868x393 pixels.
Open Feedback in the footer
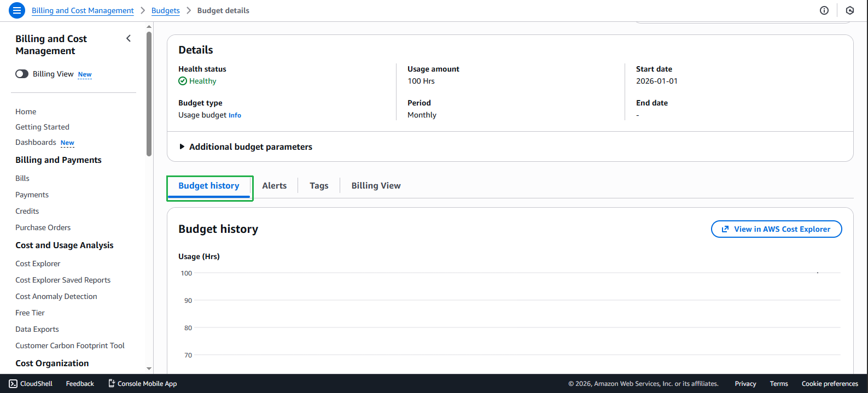tap(80, 384)
